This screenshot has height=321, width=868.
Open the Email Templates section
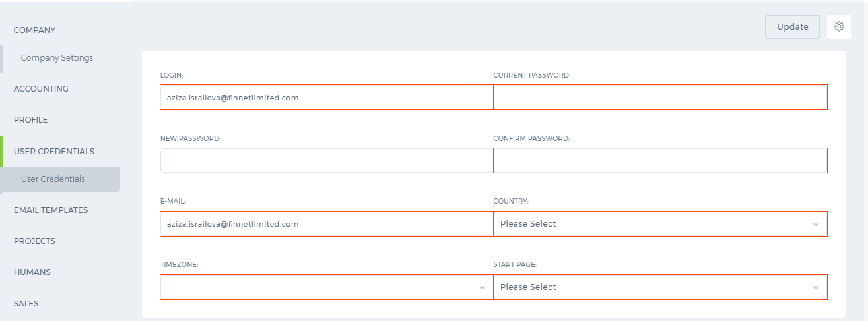[51, 210]
